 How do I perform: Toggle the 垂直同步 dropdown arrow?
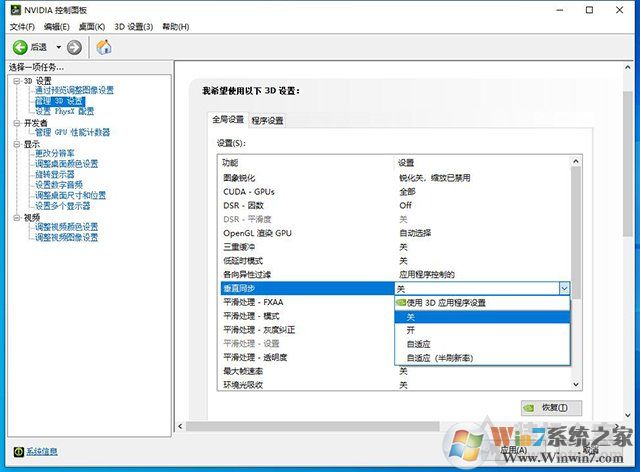pyautogui.click(x=564, y=288)
